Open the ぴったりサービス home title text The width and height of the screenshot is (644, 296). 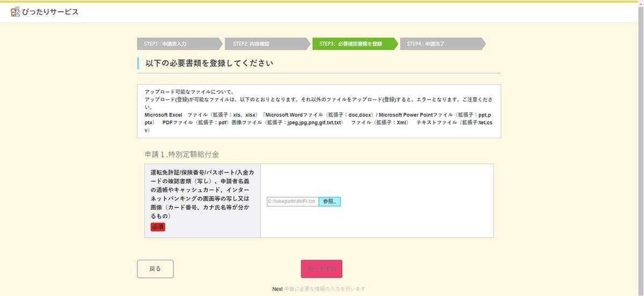tap(50, 11)
